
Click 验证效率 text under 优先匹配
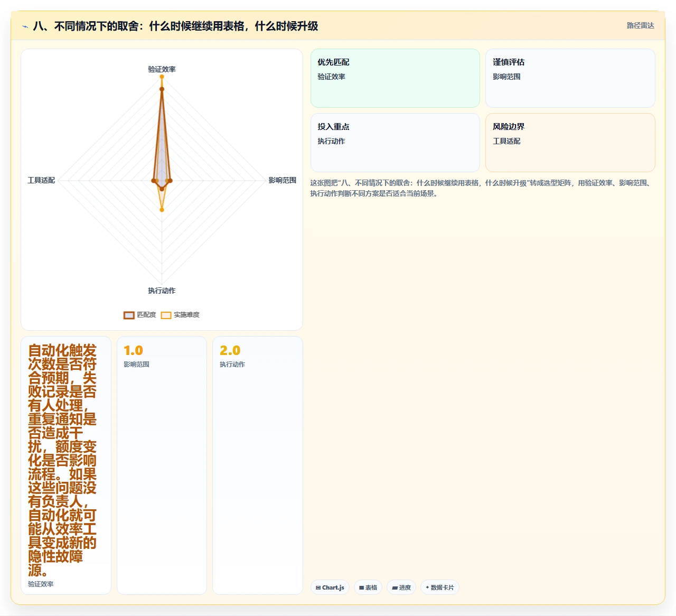tap(331, 77)
